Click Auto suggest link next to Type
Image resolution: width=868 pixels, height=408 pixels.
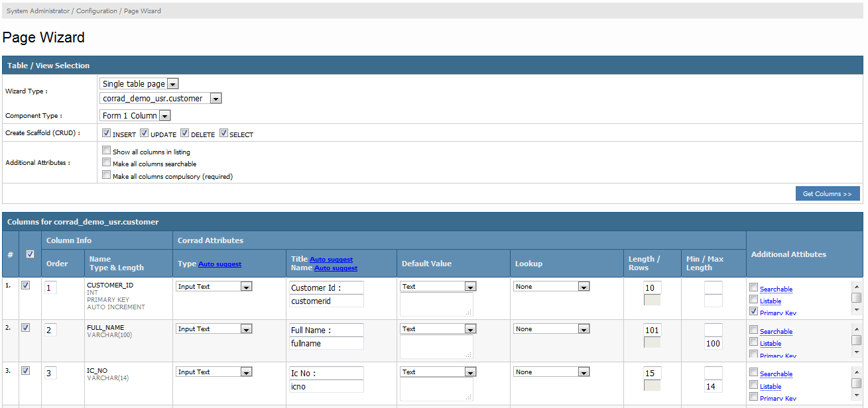[219, 264]
